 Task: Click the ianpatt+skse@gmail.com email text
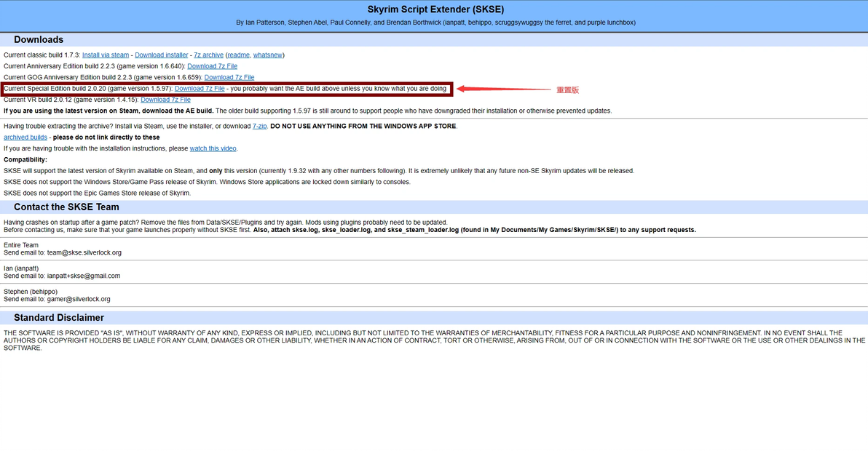pyautogui.click(x=84, y=276)
